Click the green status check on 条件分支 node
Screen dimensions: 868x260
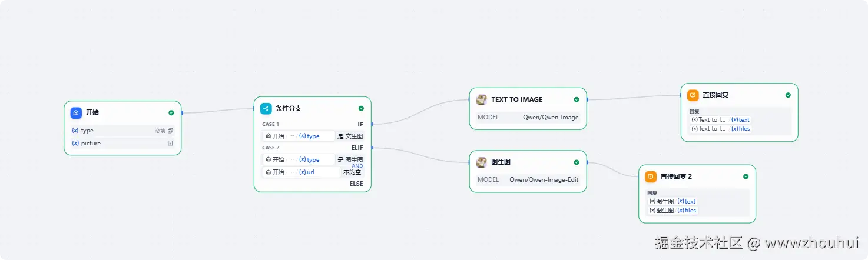(x=361, y=108)
